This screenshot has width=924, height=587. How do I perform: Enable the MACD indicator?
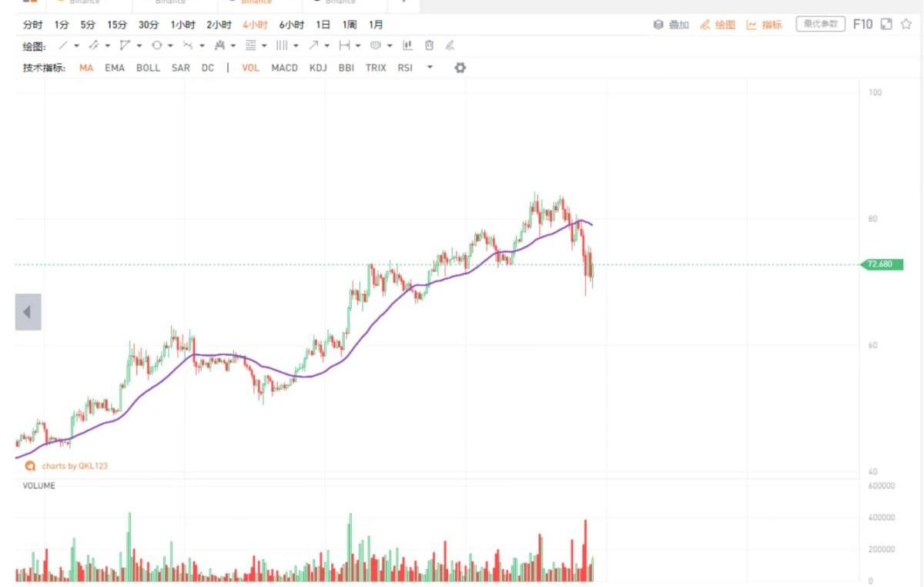[x=284, y=68]
